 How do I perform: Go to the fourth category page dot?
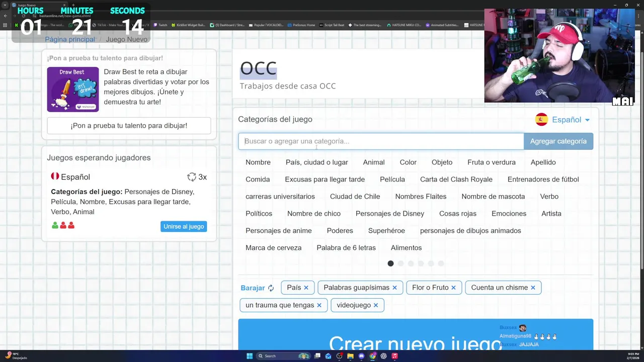(421, 263)
